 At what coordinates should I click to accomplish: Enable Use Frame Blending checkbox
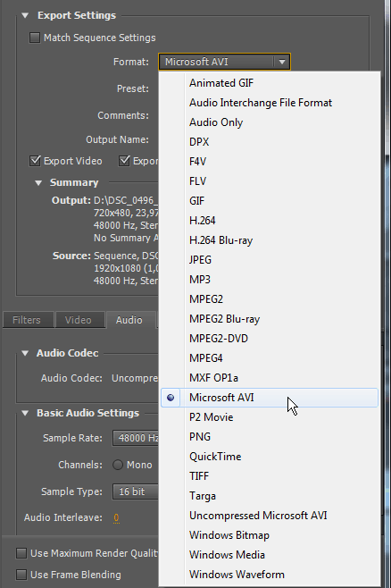click(21, 575)
